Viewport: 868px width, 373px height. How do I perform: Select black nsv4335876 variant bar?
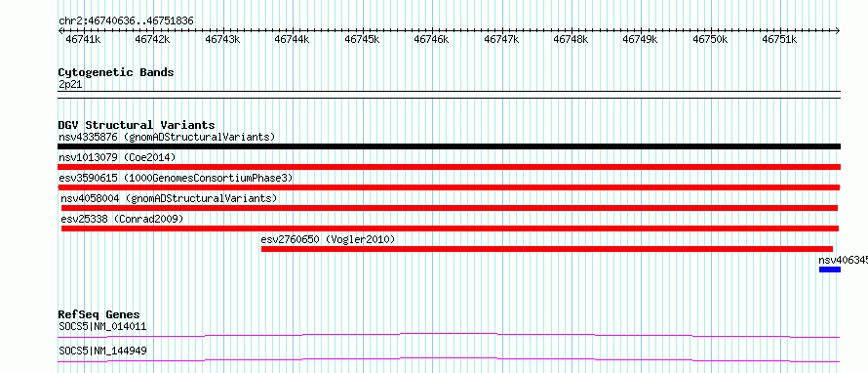click(449, 146)
